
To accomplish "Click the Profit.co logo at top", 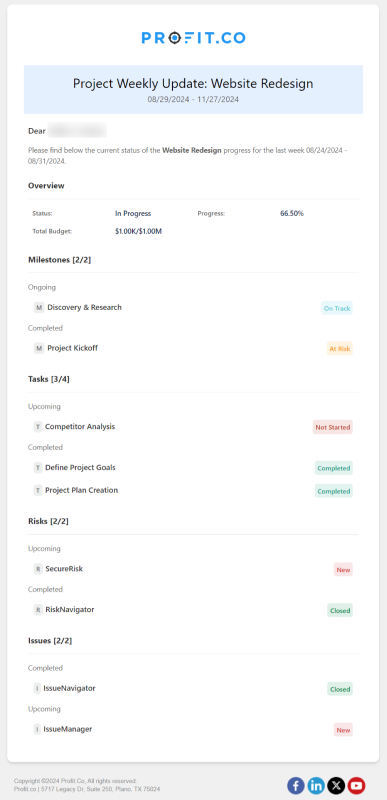I will coord(193,38).
